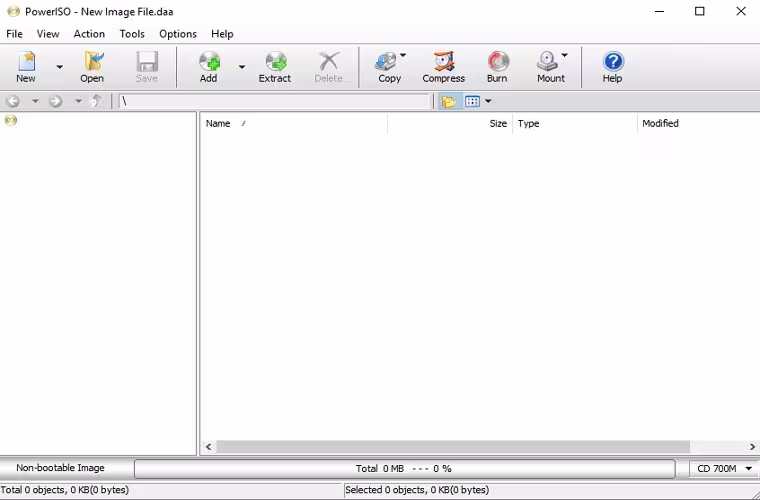Click the Extract toolbar icon
The width and height of the screenshot is (760, 500).
(275, 66)
